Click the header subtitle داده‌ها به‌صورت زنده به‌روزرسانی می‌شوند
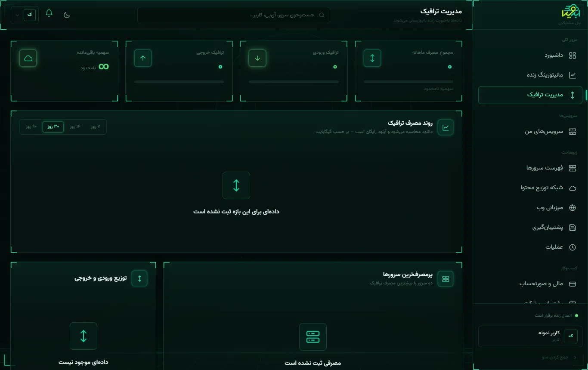 [x=427, y=20]
